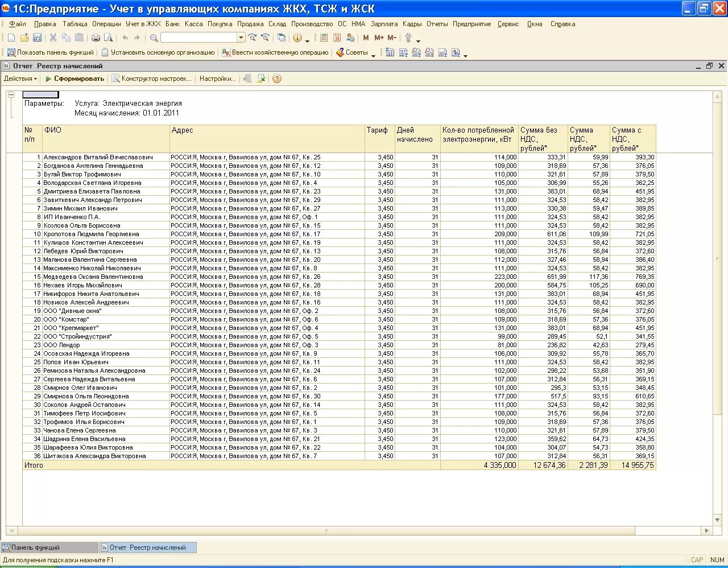Select row ИП Иванченко П.А.

[339, 217]
